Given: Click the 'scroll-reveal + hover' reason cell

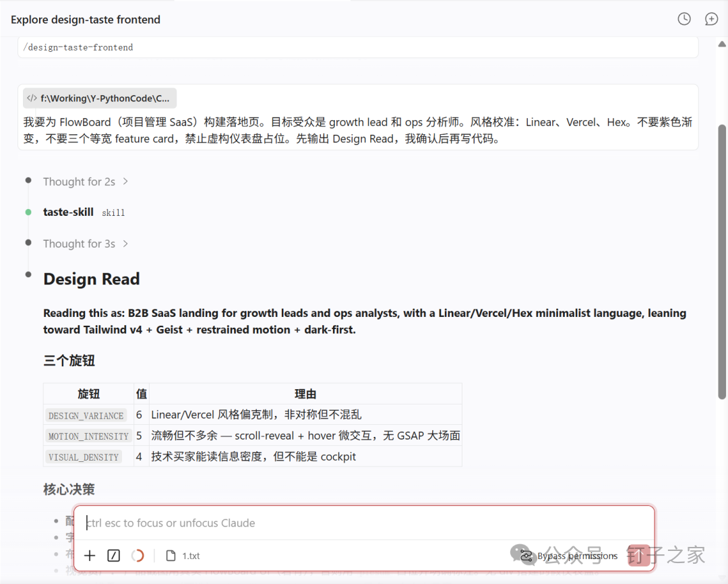Looking at the screenshot, I should coord(305,436).
